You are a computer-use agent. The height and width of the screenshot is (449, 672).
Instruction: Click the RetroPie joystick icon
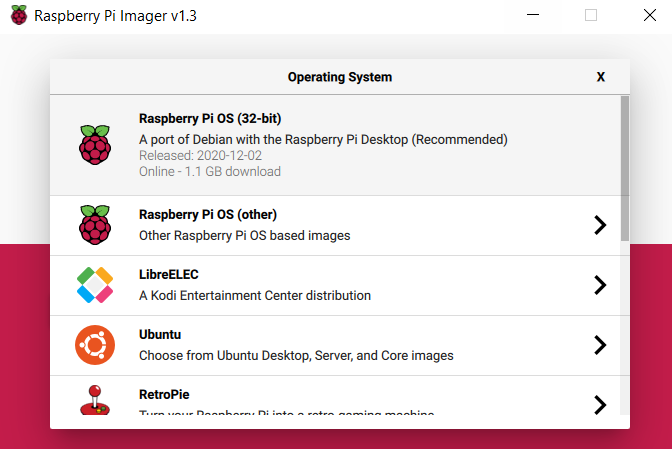(95, 400)
